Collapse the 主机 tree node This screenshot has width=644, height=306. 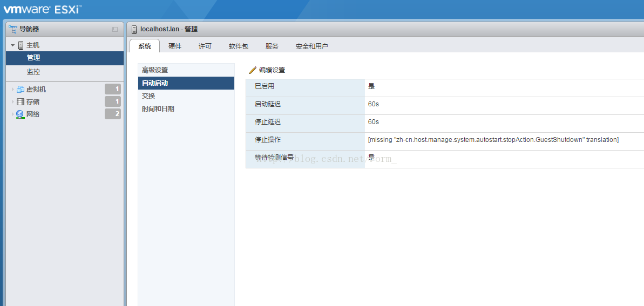(x=12, y=45)
